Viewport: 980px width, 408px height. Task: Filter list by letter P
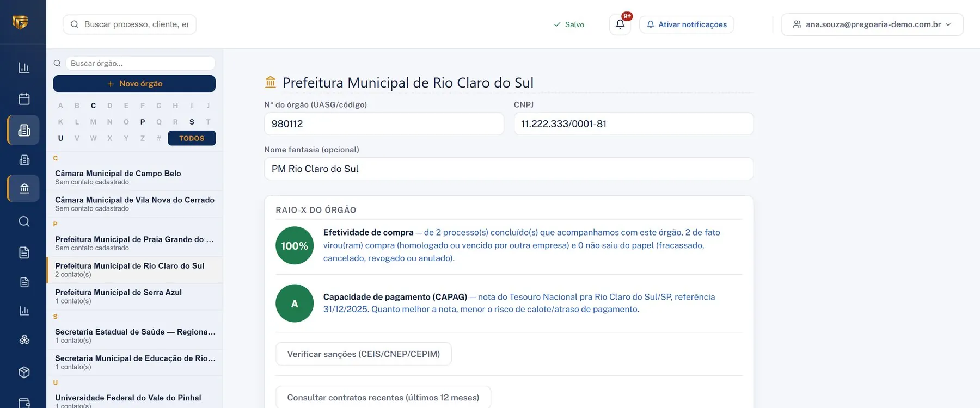(x=143, y=122)
